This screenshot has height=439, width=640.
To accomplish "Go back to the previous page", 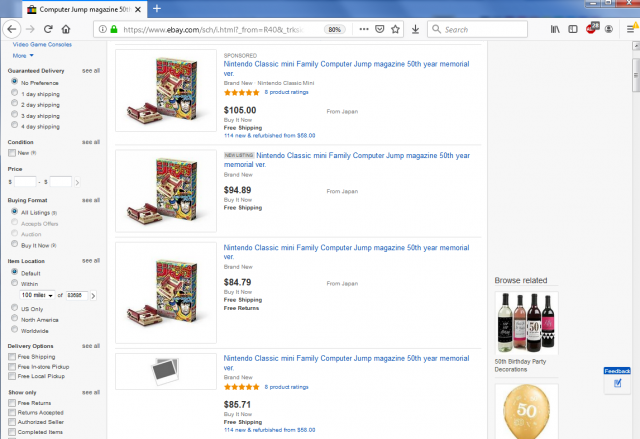I will pyautogui.click(x=10, y=29).
